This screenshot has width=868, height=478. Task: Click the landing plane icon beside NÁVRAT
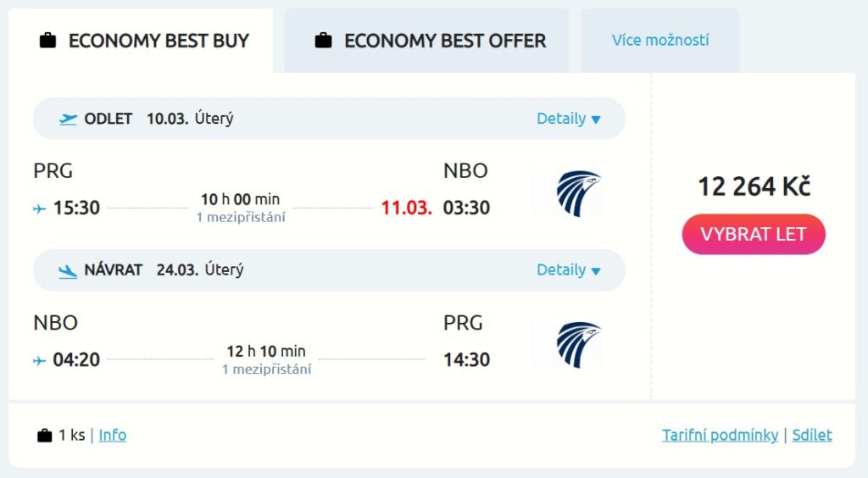pos(68,271)
